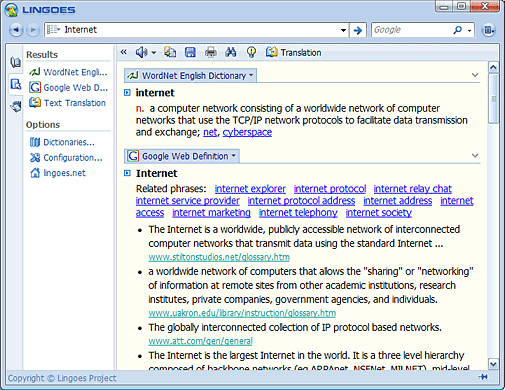Click the Google search magnifier icon
Viewport: 505px width, 390px height.
(x=458, y=30)
